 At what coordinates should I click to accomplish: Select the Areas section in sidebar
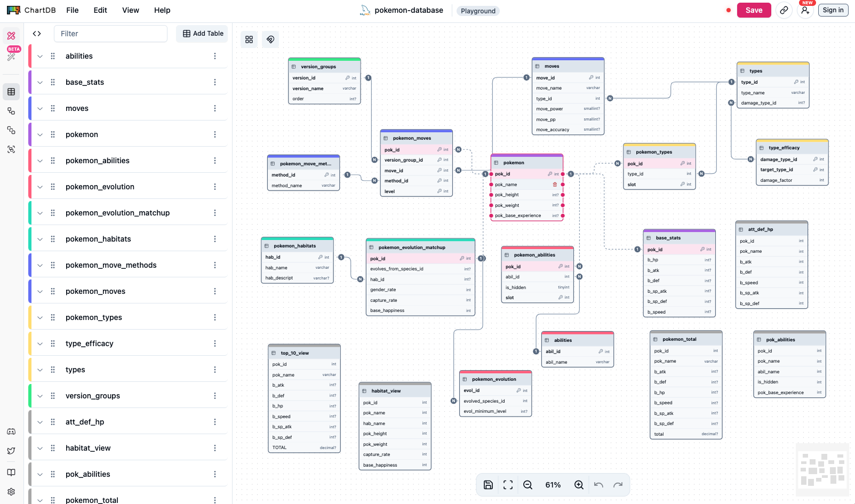click(11, 149)
